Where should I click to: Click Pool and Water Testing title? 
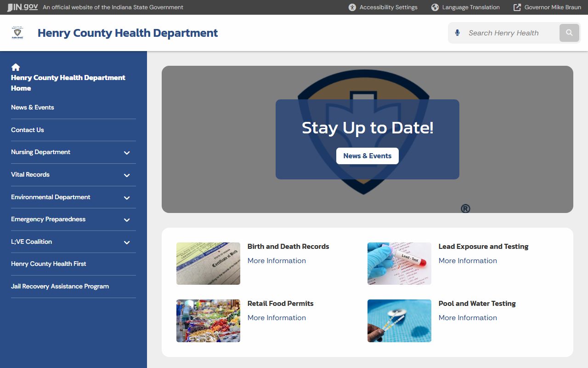(477, 304)
